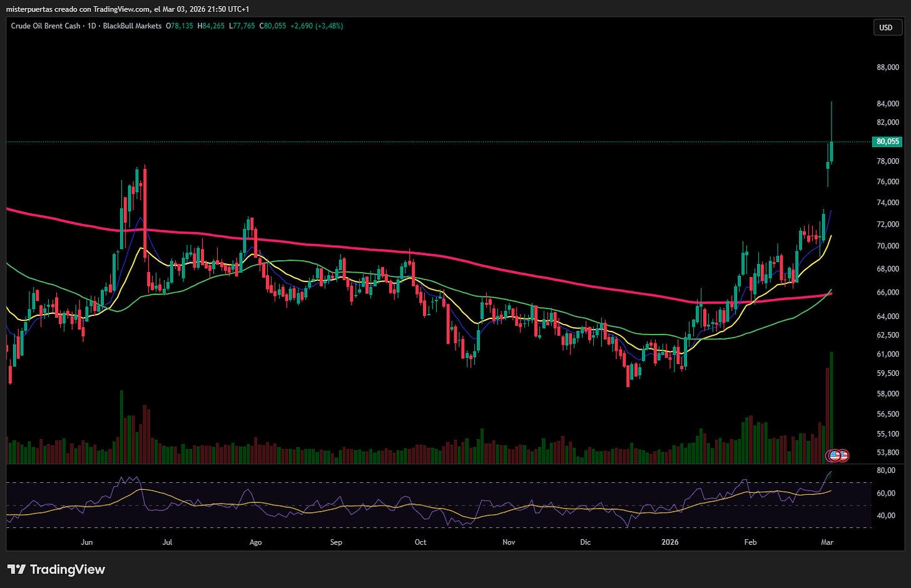
Task: Click the Jun label on the time axis
Action: coord(87,542)
